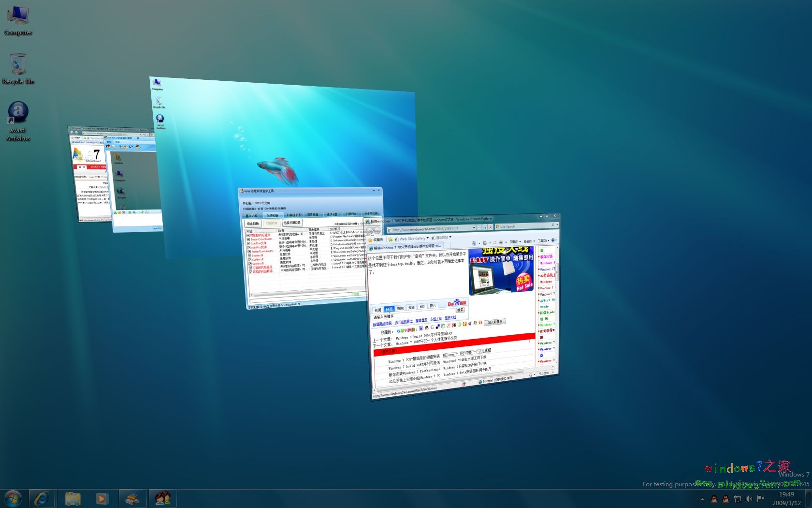Toggle the AutoRun file checkbox in scan list

pos(249,243)
